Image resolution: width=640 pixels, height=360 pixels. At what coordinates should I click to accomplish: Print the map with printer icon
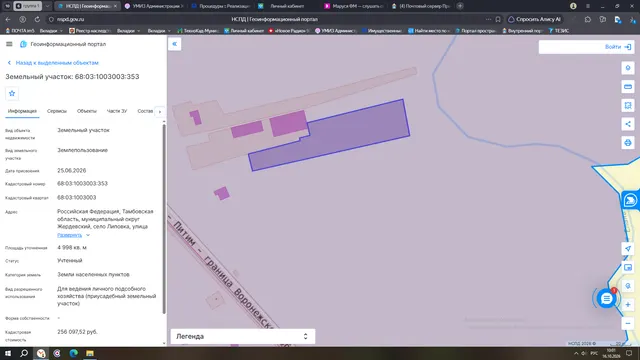(x=628, y=143)
